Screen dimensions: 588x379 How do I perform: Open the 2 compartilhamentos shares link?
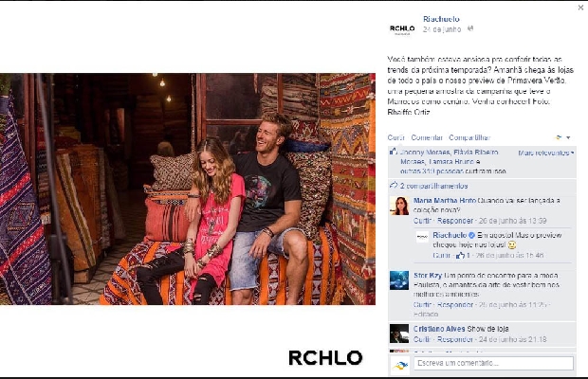[433, 186]
